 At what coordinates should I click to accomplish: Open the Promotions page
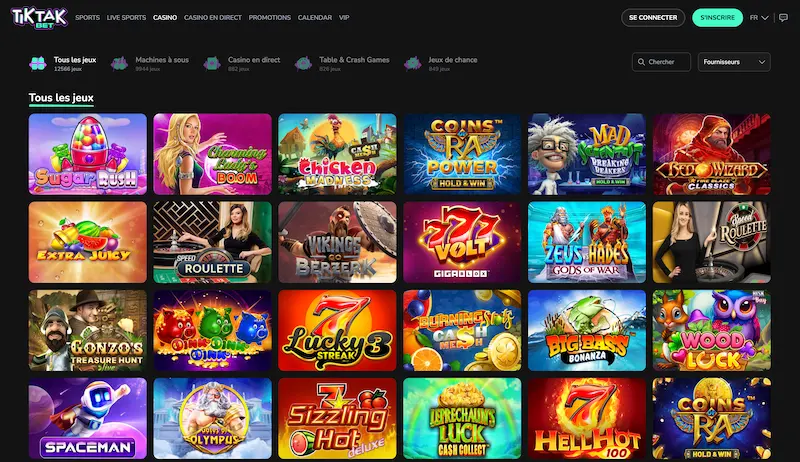tap(269, 17)
